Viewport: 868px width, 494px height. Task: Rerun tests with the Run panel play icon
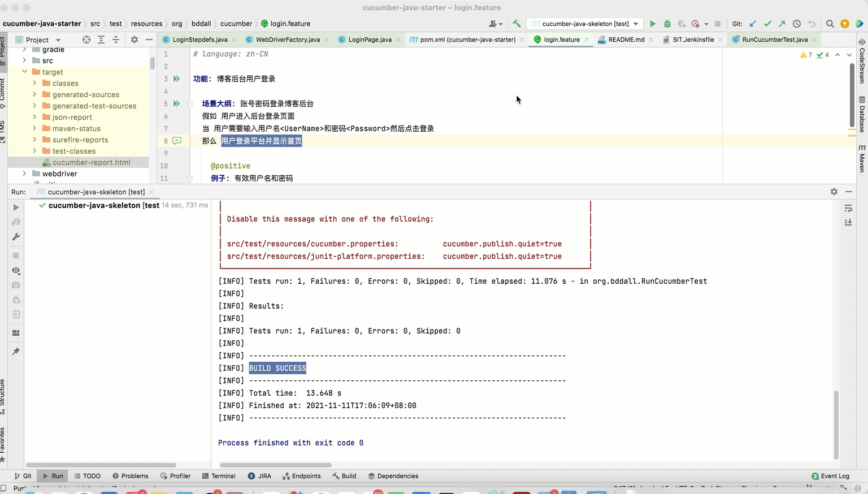tap(16, 207)
